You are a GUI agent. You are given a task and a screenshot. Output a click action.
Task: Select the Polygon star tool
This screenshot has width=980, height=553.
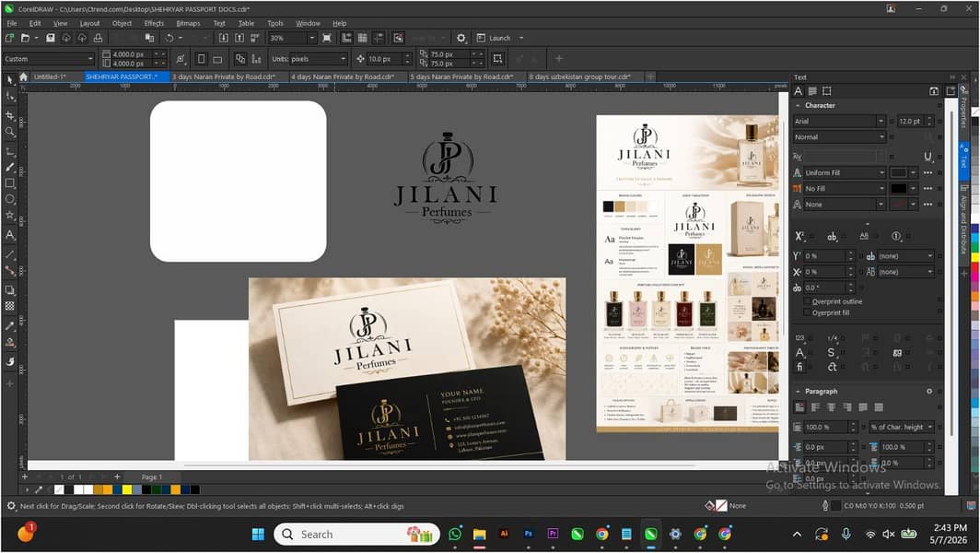9,215
